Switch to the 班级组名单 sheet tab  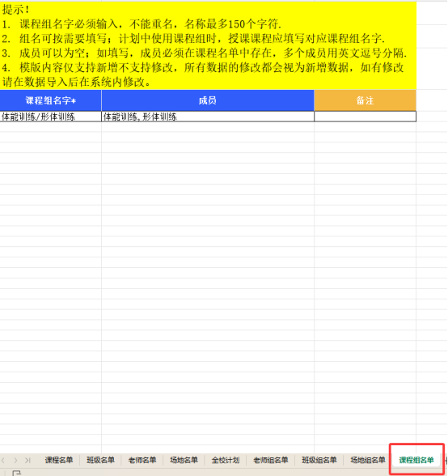[x=319, y=460]
